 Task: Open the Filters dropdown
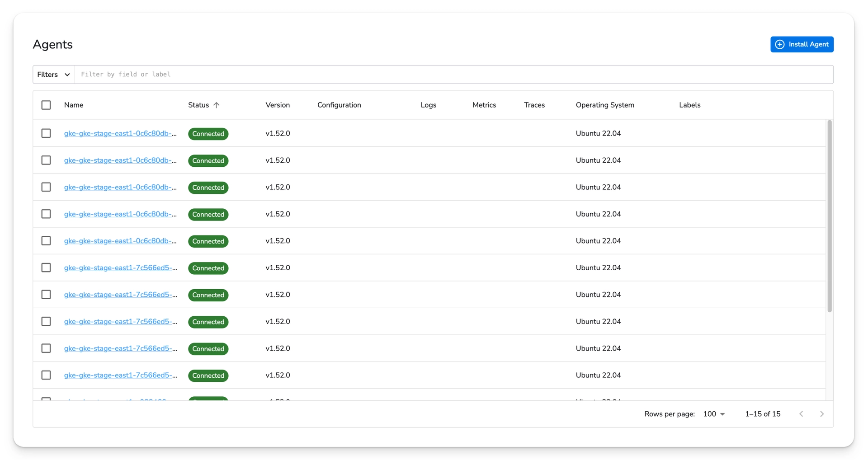point(52,74)
